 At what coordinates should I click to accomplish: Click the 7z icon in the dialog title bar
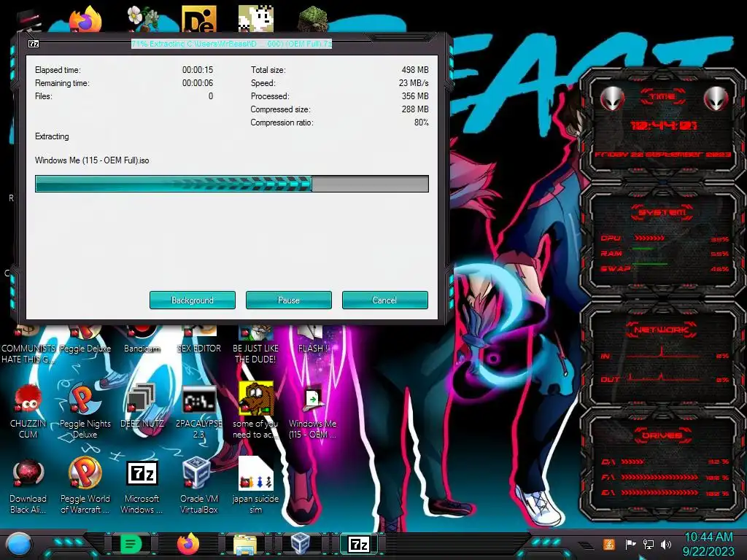(34, 44)
